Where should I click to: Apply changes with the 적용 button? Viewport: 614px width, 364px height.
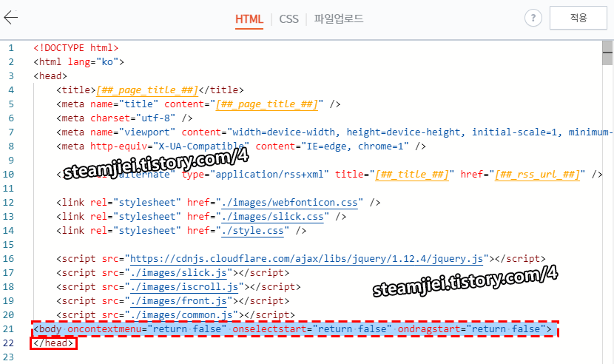578,18
